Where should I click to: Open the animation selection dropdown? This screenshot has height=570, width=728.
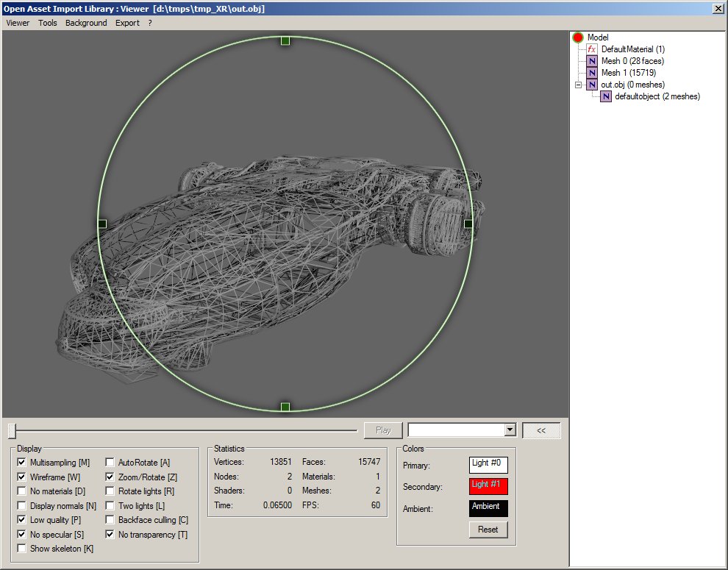(510, 430)
